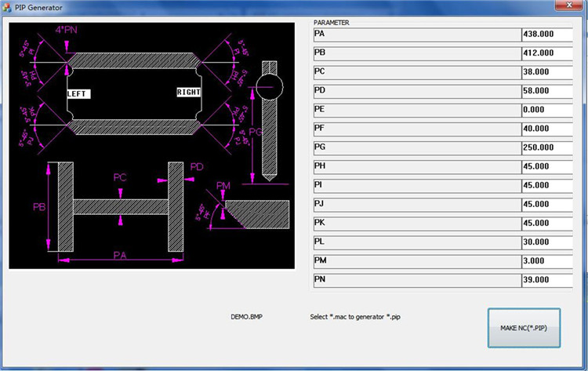Focus the PH parameter value box
This screenshot has height=371, width=588.
tap(546, 166)
